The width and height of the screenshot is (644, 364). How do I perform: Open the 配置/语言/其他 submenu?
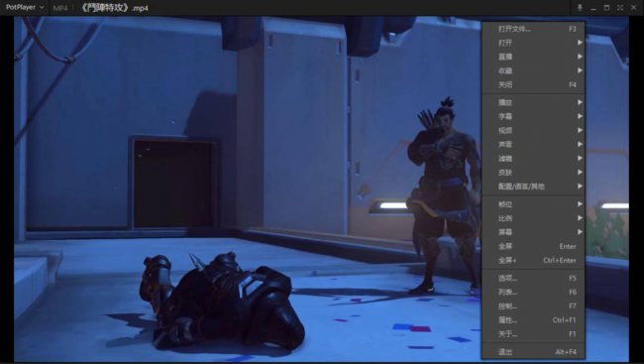coord(533,186)
